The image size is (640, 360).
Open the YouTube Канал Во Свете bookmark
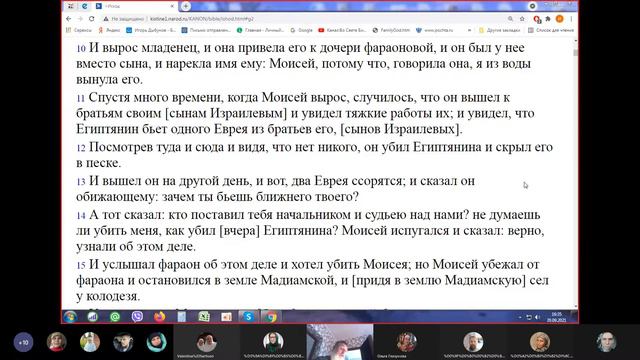tap(342, 30)
